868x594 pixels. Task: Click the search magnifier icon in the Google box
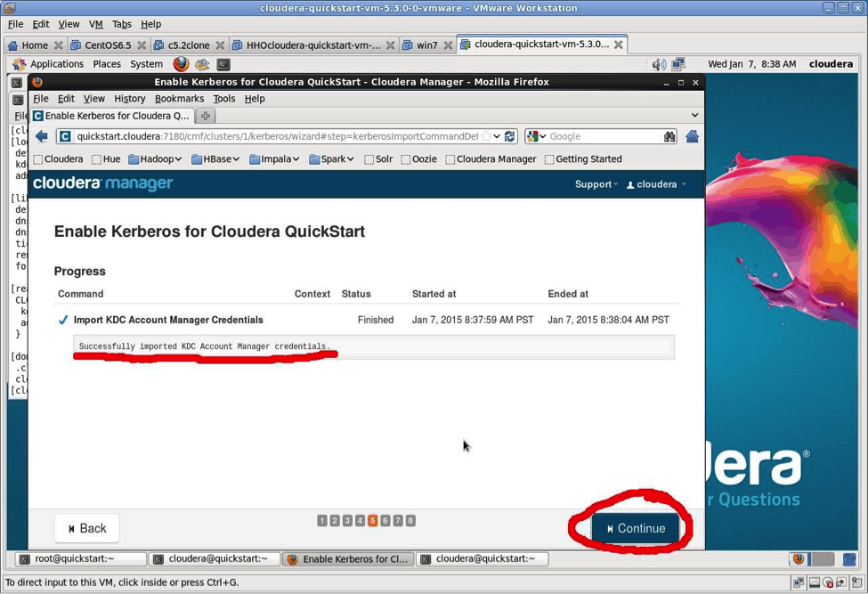tap(669, 136)
